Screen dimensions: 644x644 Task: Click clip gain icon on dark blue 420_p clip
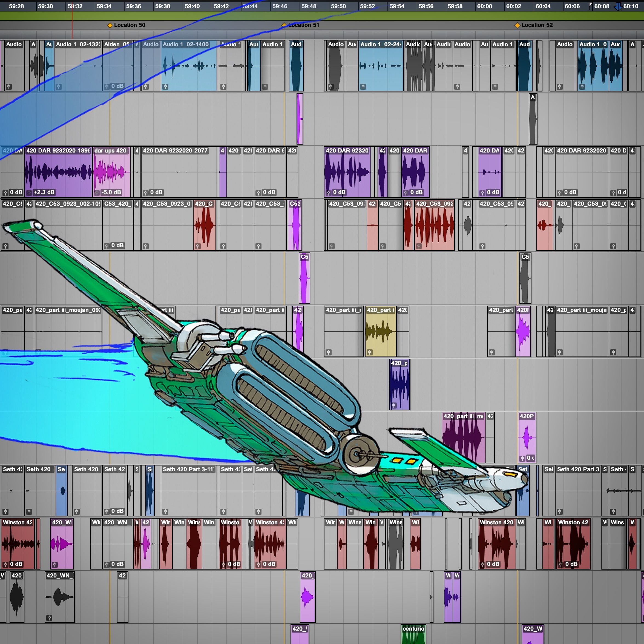point(394,405)
